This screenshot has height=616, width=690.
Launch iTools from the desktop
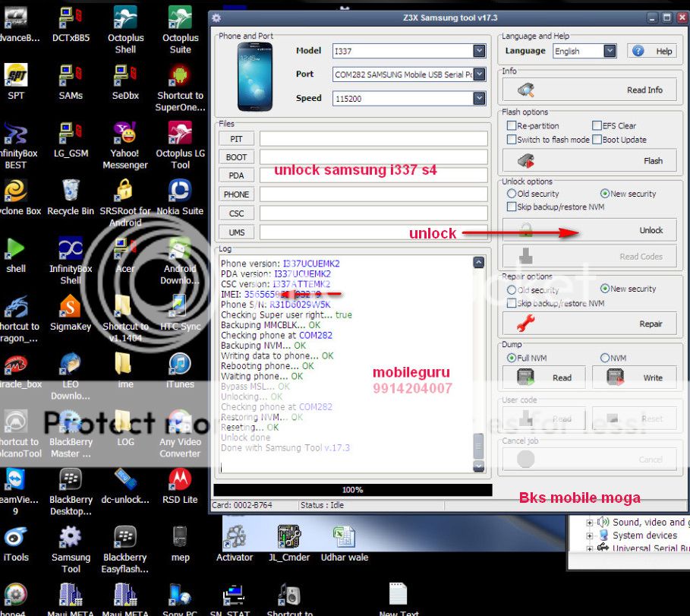coord(16,543)
